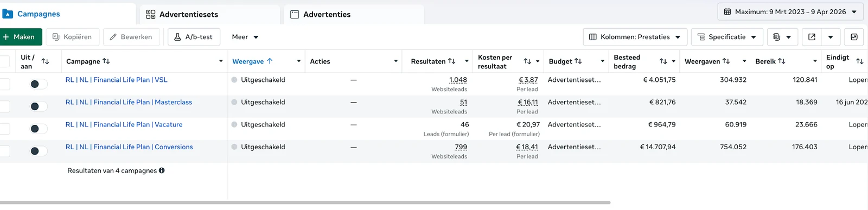Click the 799 Websiteleads result value

[461, 147]
